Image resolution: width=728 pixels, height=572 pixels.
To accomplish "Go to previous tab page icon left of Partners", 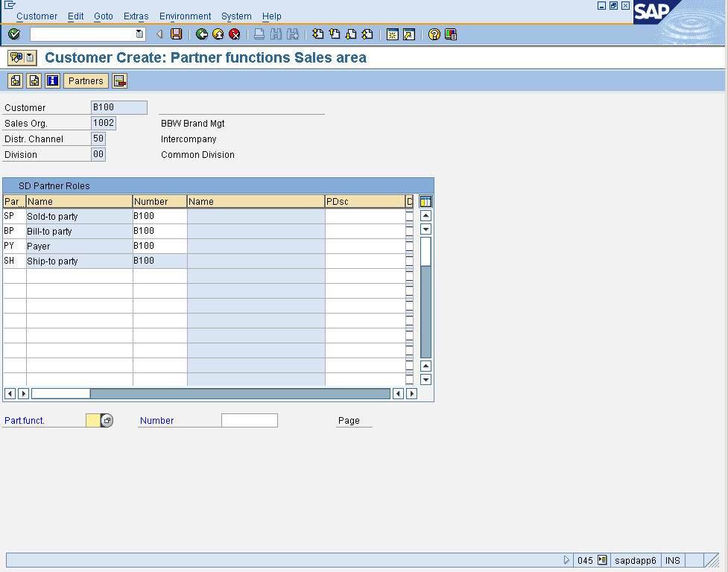I will tap(16, 80).
